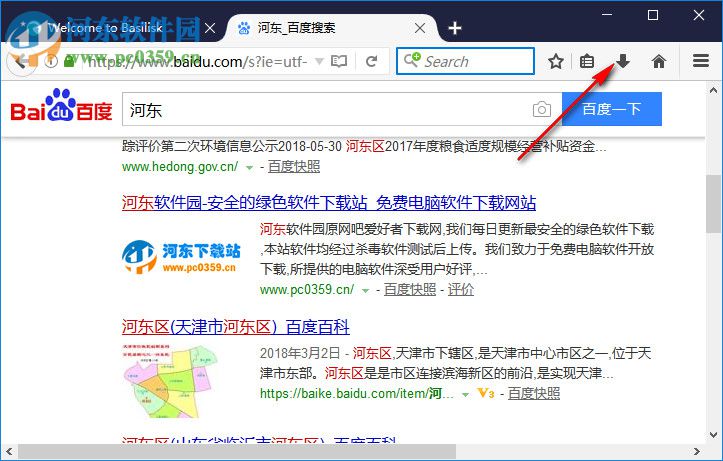Viewport: 723px width, 461px height.
Task: Close the Welcome to Basilisk tab
Action: tap(210, 28)
